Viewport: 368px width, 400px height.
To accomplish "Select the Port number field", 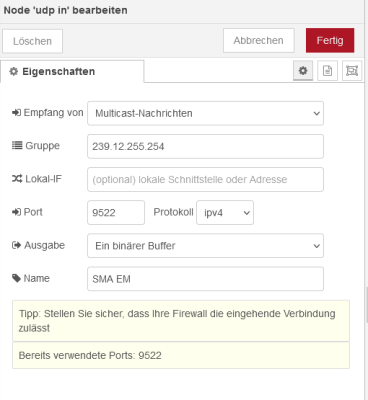I will (116, 212).
